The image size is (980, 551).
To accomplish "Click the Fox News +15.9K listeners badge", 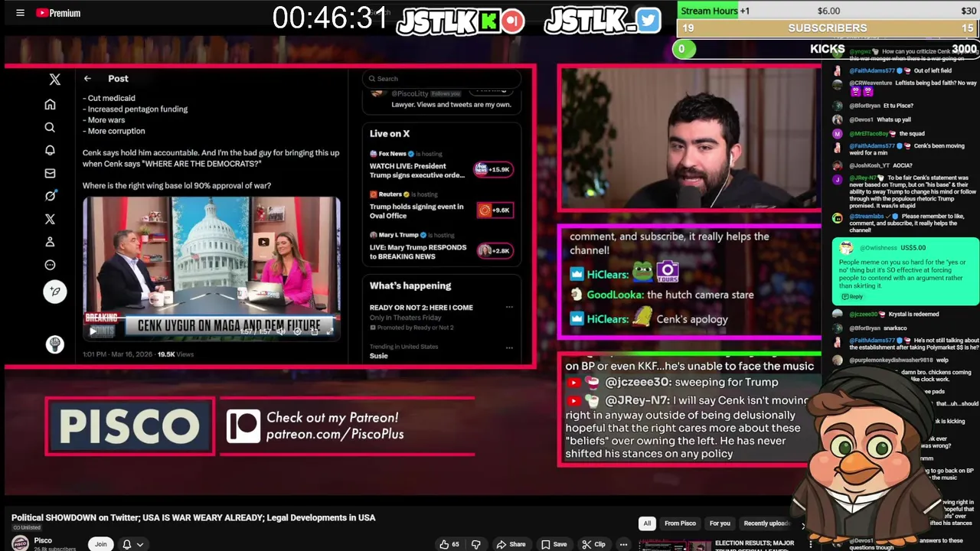I will pos(494,169).
